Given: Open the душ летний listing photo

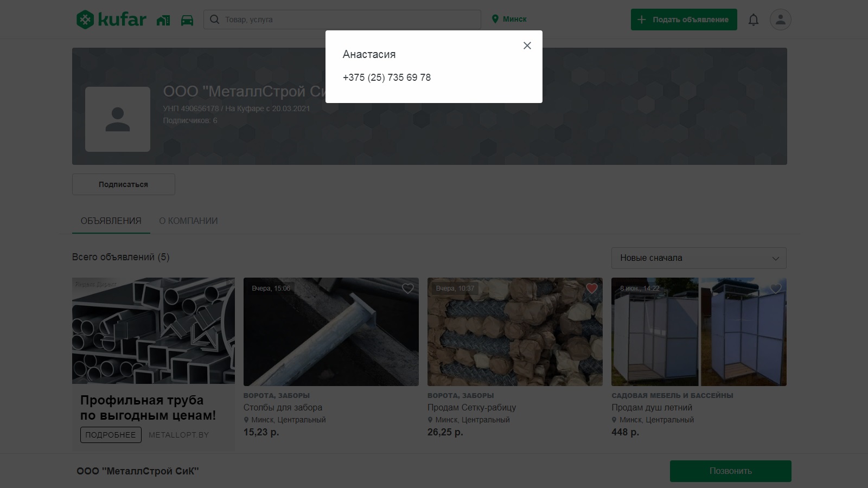Looking at the screenshot, I should pyautogui.click(x=699, y=332).
